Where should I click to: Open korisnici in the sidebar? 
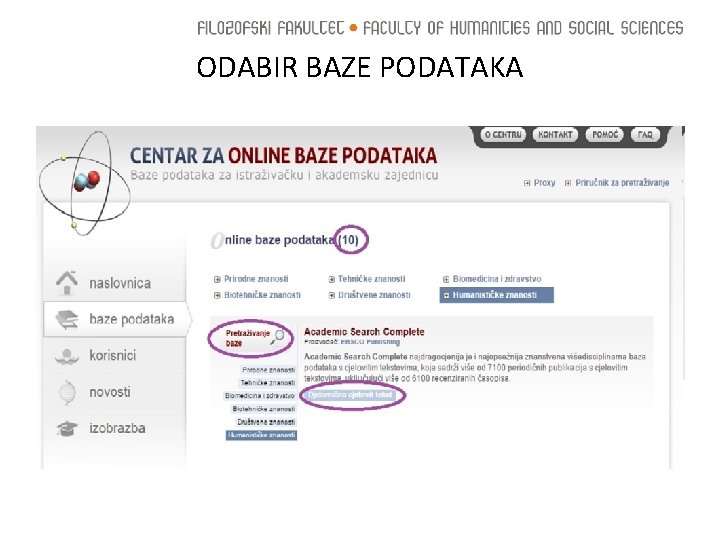112,355
